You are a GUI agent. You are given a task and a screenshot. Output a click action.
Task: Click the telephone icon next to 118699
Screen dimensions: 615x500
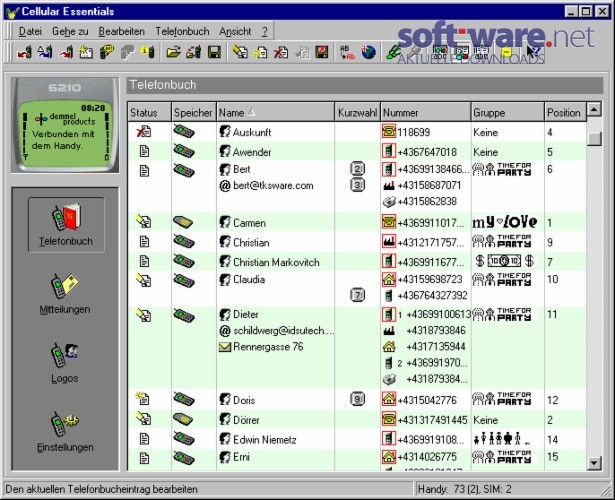pos(388,132)
